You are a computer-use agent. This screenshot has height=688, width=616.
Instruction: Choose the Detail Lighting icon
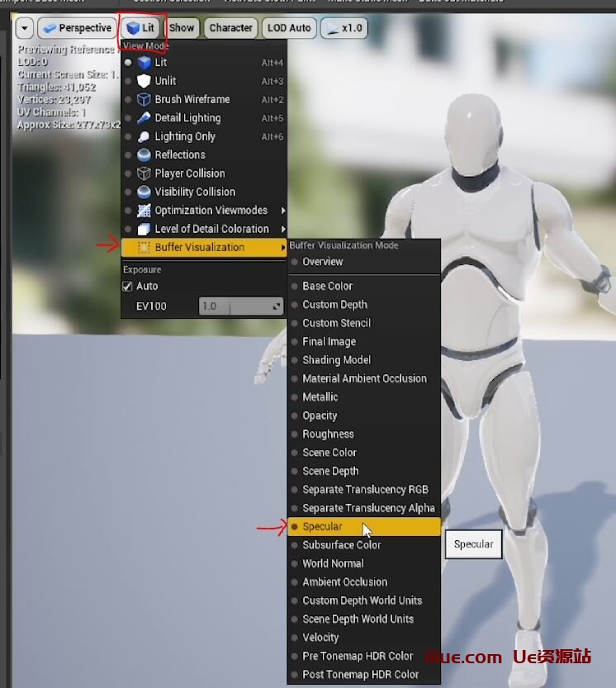[x=145, y=118]
